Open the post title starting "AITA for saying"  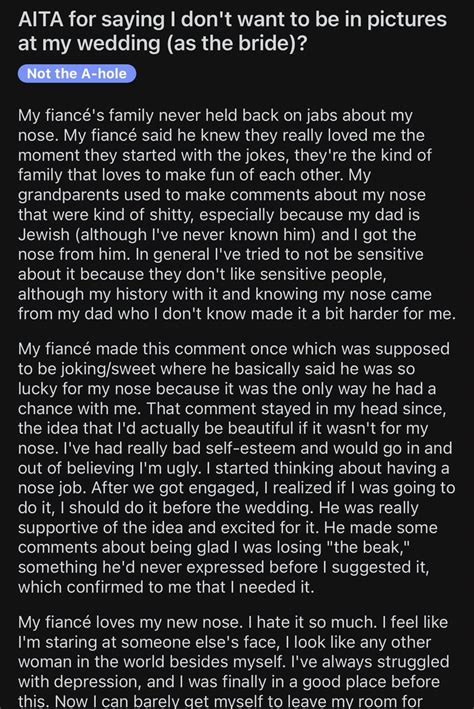point(232,31)
